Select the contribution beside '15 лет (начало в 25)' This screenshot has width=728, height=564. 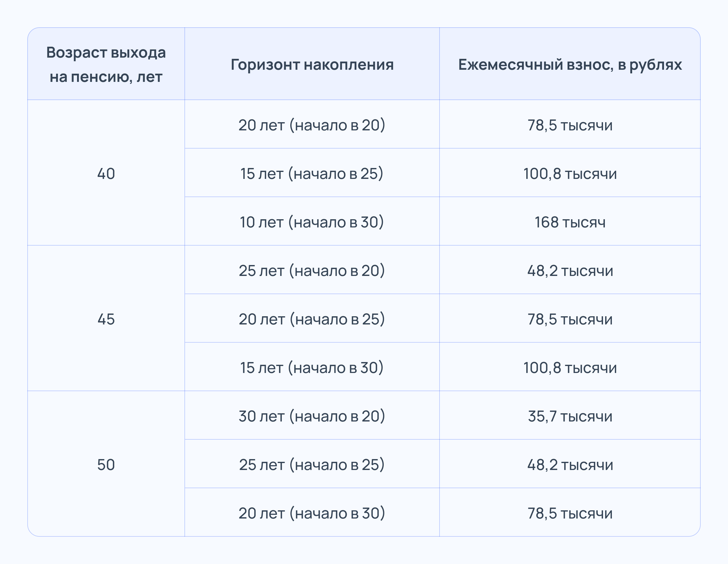pos(570,173)
